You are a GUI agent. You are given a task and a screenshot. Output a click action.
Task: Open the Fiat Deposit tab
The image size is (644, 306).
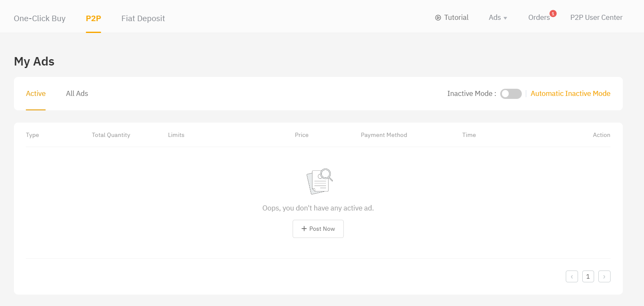[143, 18]
